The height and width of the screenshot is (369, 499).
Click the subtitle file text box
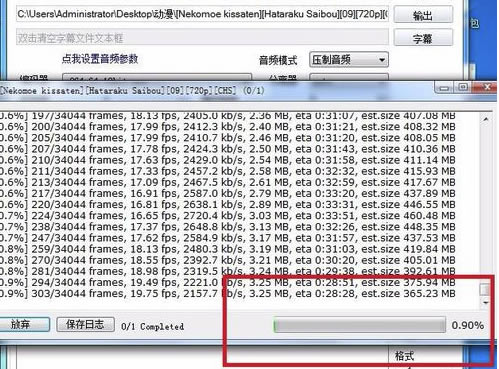point(202,37)
